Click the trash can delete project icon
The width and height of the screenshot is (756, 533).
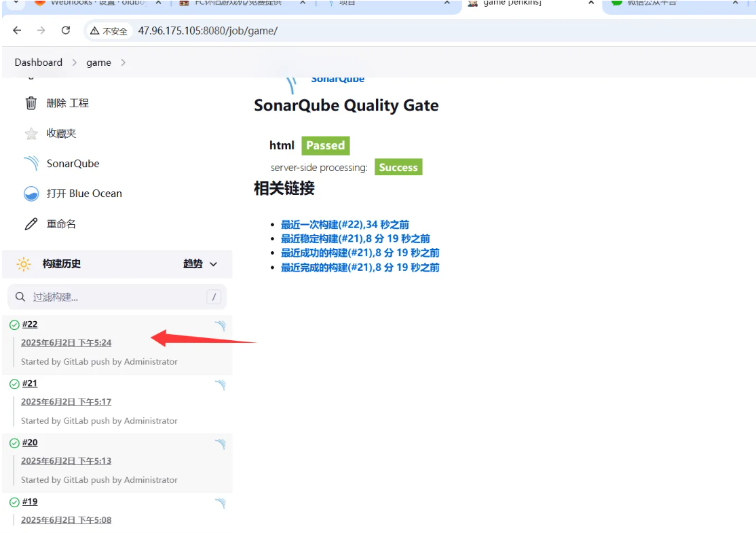click(31, 103)
